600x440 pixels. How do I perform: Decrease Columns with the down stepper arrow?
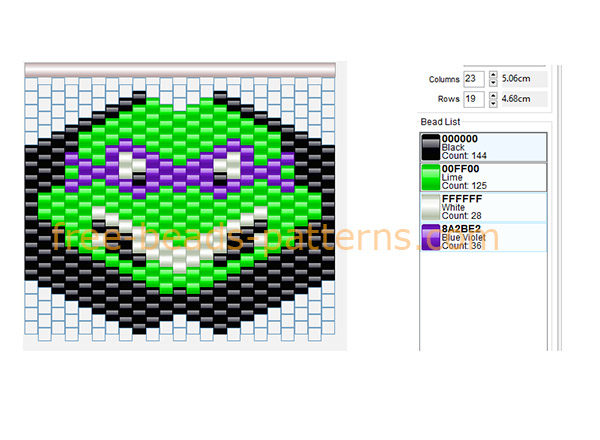[x=494, y=83]
